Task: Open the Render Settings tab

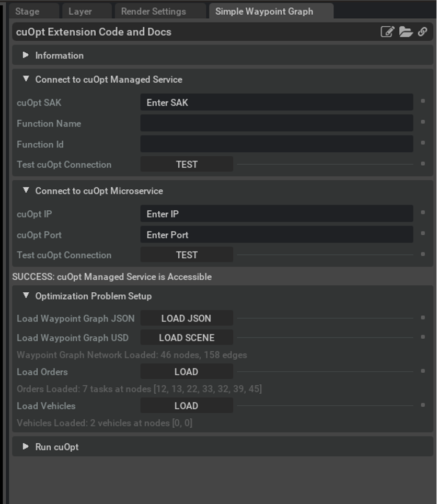Action: pyautogui.click(x=153, y=11)
